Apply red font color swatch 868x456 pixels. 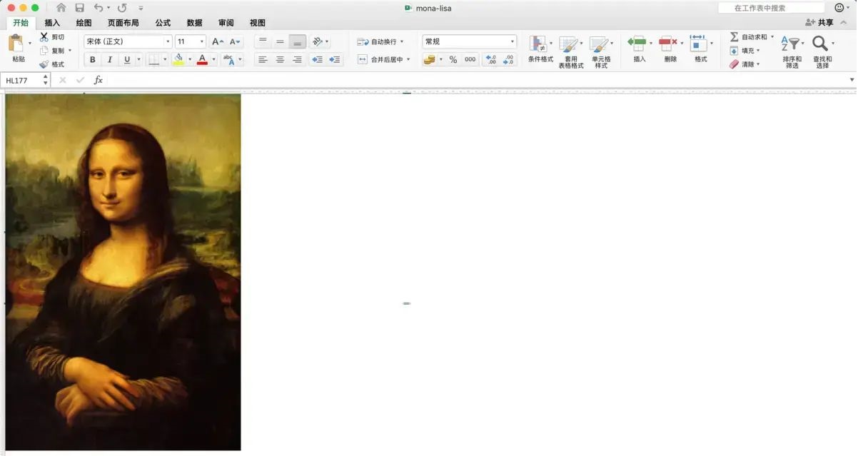(202, 60)
